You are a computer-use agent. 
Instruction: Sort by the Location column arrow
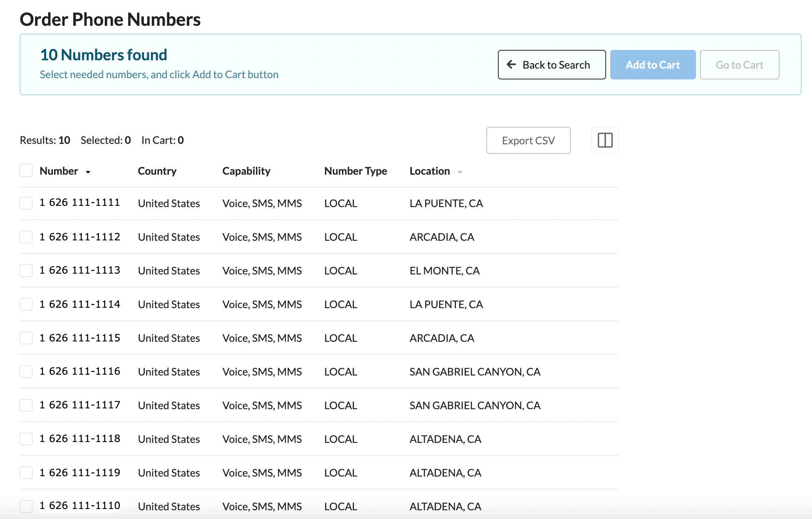click(x=460, y=172)
